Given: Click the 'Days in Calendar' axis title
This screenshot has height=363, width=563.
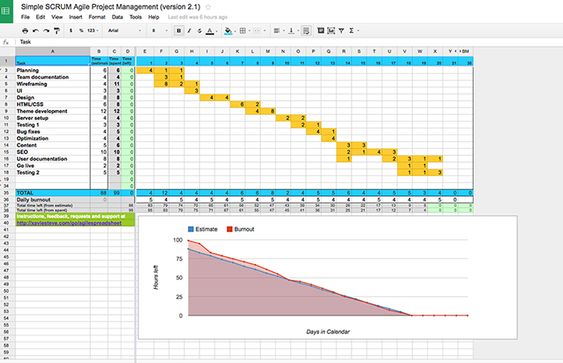Looking at the screenshot, I should coord(327,332).
